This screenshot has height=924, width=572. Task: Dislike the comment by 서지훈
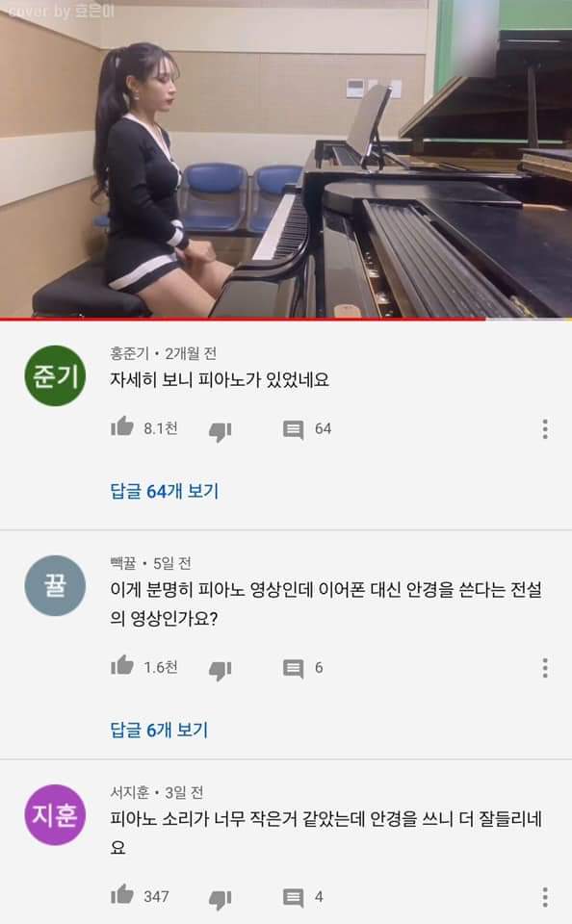point(220,900)
